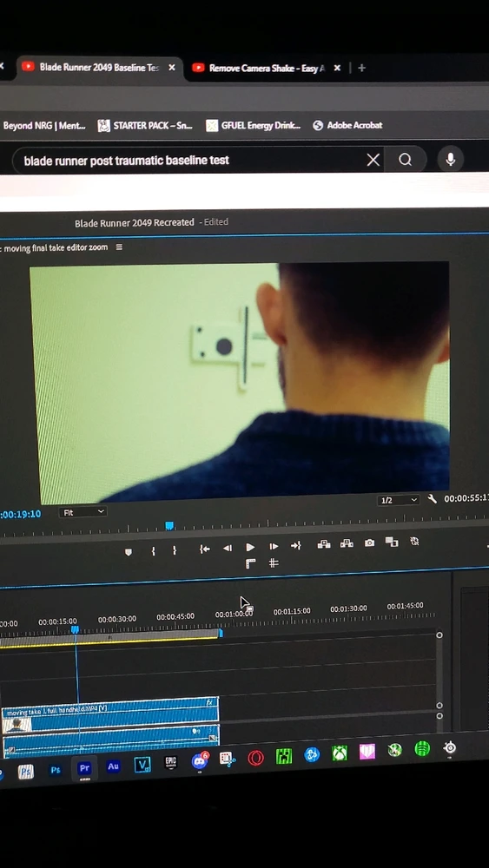Click the Mark In bracket icon

(154, 551)
